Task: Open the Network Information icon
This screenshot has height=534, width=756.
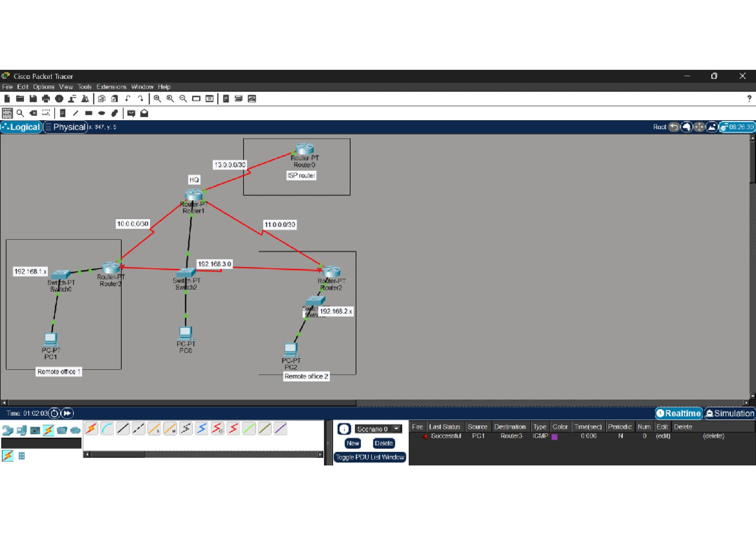Action: coord(59,99)
